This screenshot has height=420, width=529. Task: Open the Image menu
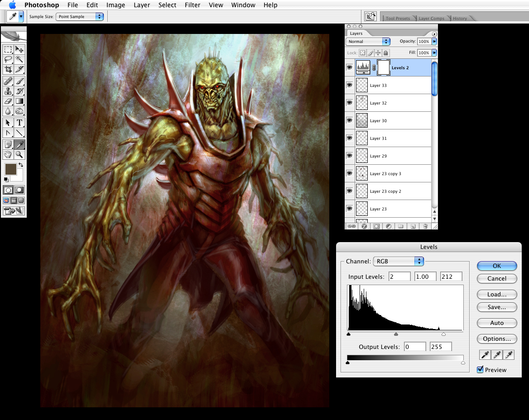pyautogui.click(x=116, y=5)
